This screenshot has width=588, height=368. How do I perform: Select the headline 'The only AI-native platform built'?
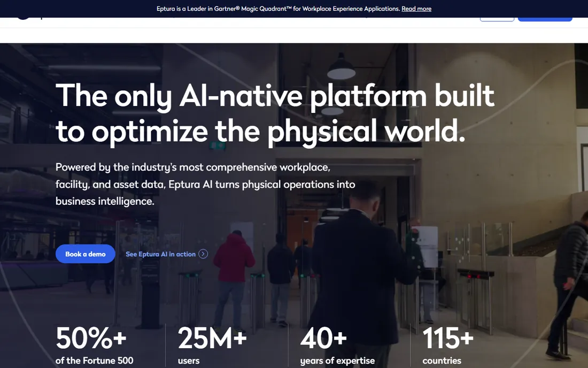point(275,96)
